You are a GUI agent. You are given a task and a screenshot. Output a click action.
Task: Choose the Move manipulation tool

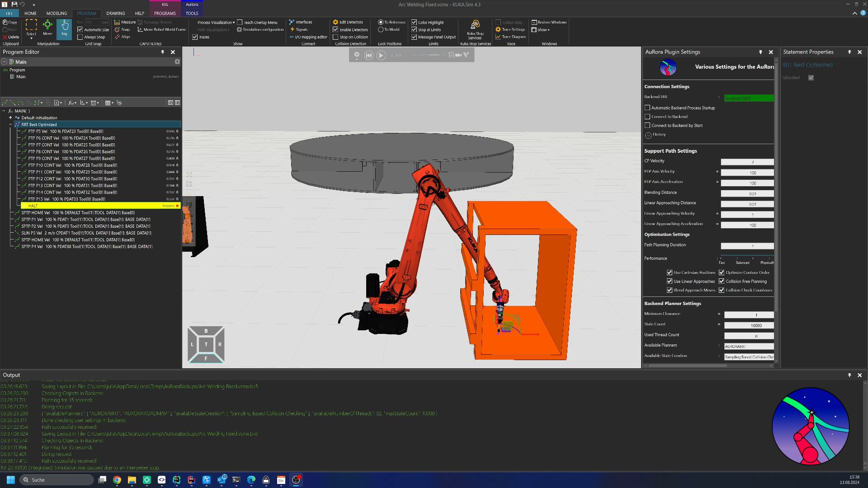pos(47,28)
